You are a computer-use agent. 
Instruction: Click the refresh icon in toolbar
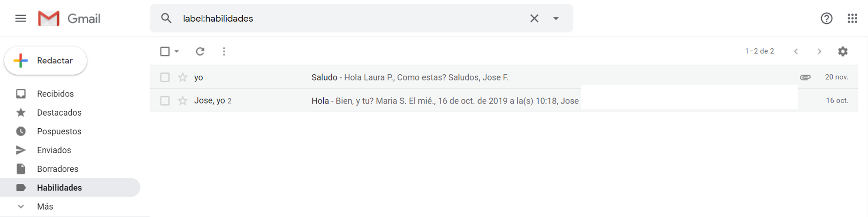tap(200, 51)
